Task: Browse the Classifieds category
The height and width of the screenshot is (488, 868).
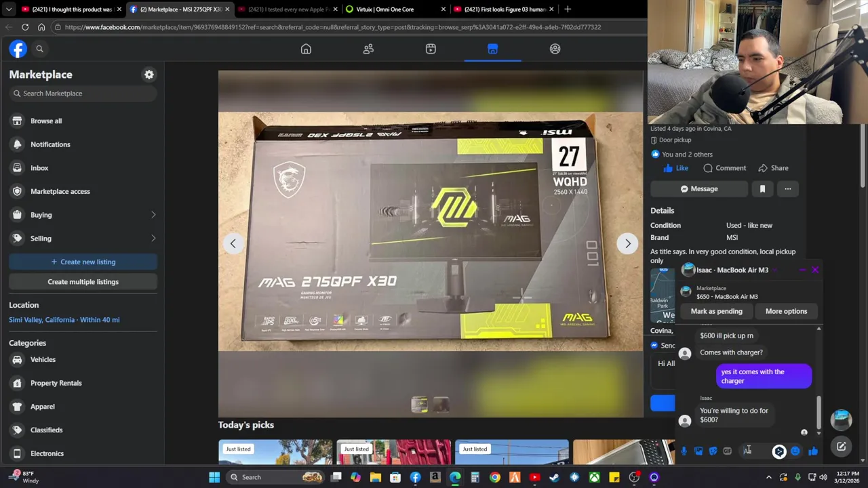Action: pos(83,430)
